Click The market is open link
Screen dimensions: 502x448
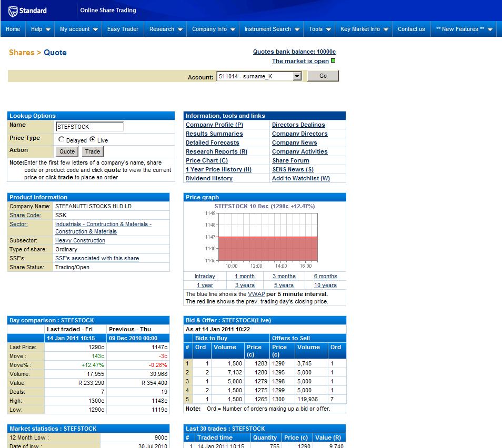point(300,61)
